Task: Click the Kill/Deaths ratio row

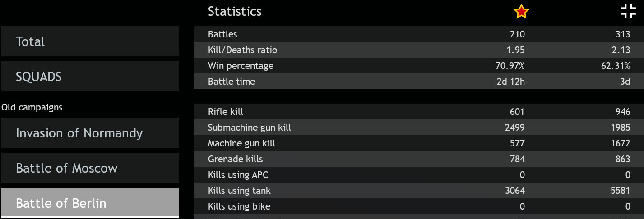Action: coord(419,50)
